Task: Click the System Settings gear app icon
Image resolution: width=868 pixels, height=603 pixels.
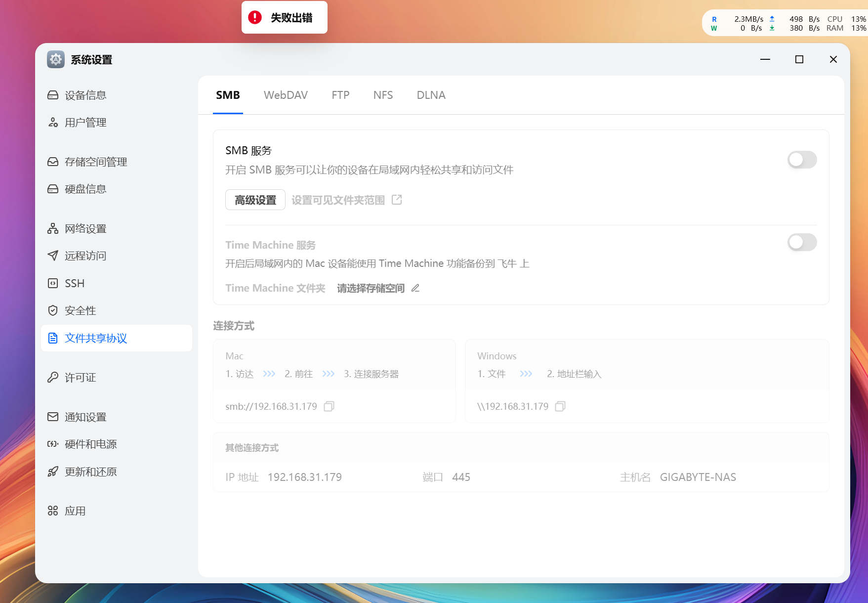Action: coord(56,60)
